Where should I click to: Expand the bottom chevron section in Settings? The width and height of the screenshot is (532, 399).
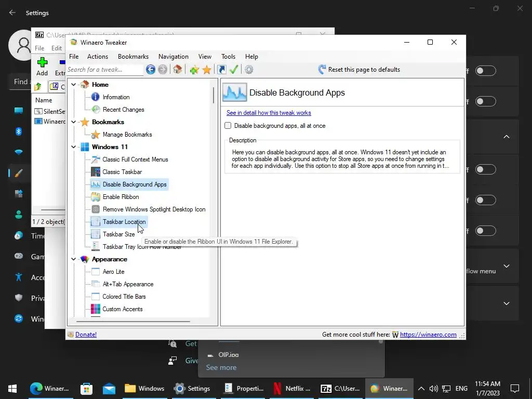click(x=506, y=303)
